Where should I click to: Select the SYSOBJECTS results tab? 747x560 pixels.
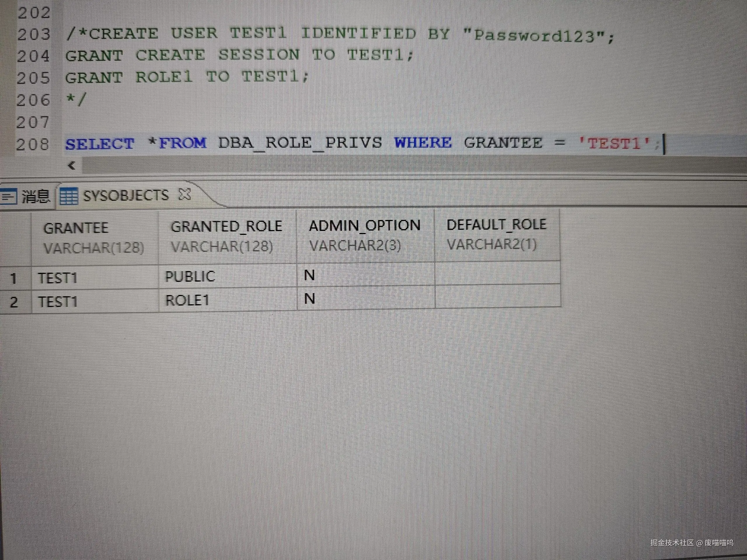(126, 195)
